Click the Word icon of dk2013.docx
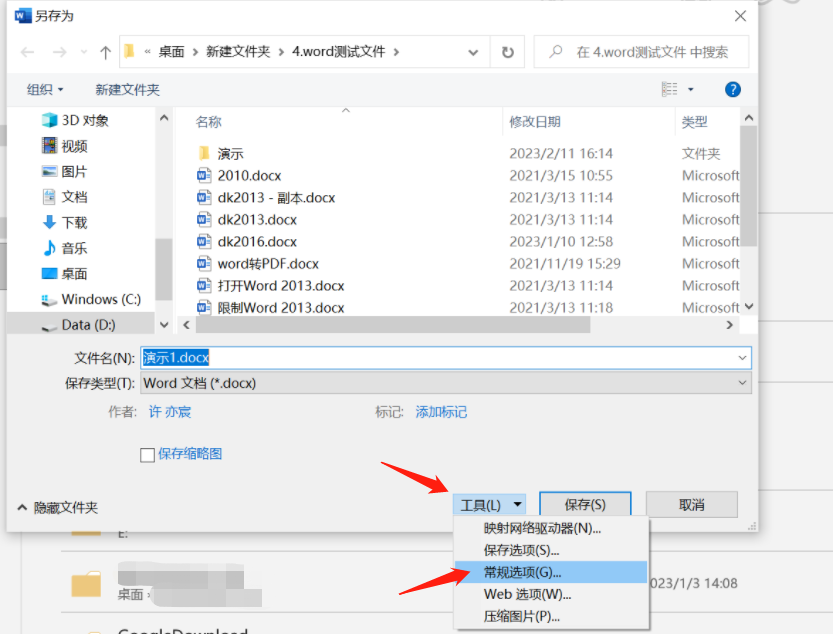 (203, 219)
